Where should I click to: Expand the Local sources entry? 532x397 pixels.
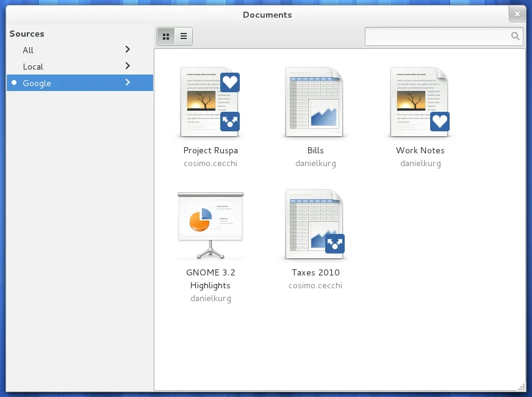[128, 66]
